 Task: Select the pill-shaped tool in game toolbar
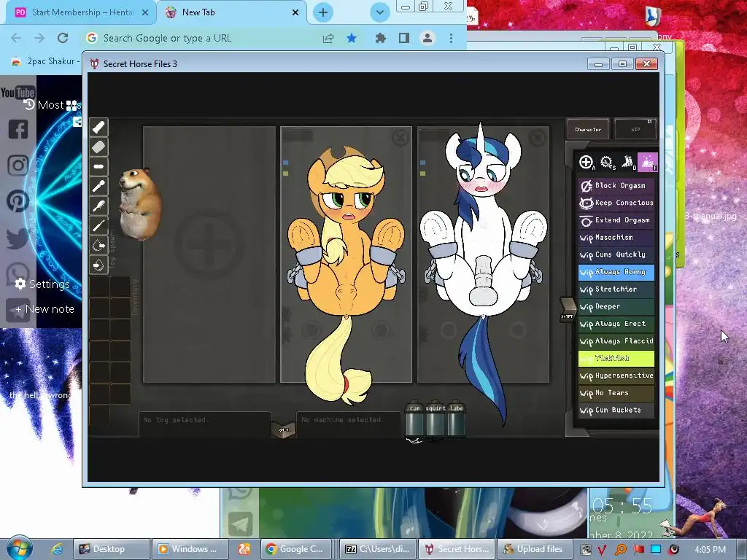[98, 166]
